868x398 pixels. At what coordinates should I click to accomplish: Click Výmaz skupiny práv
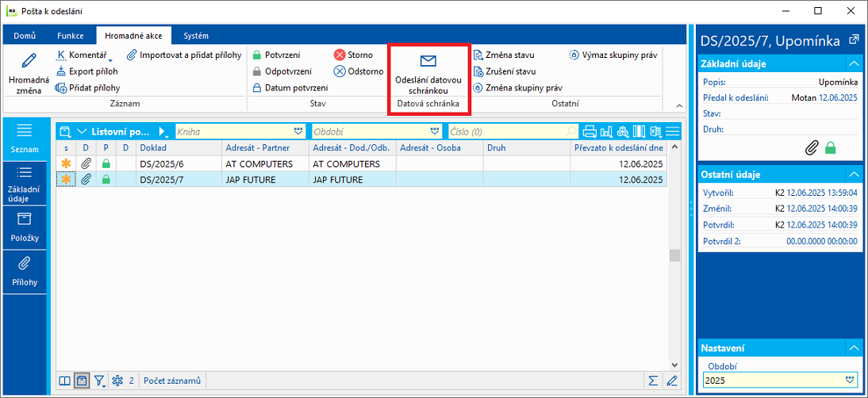(613, 55)
